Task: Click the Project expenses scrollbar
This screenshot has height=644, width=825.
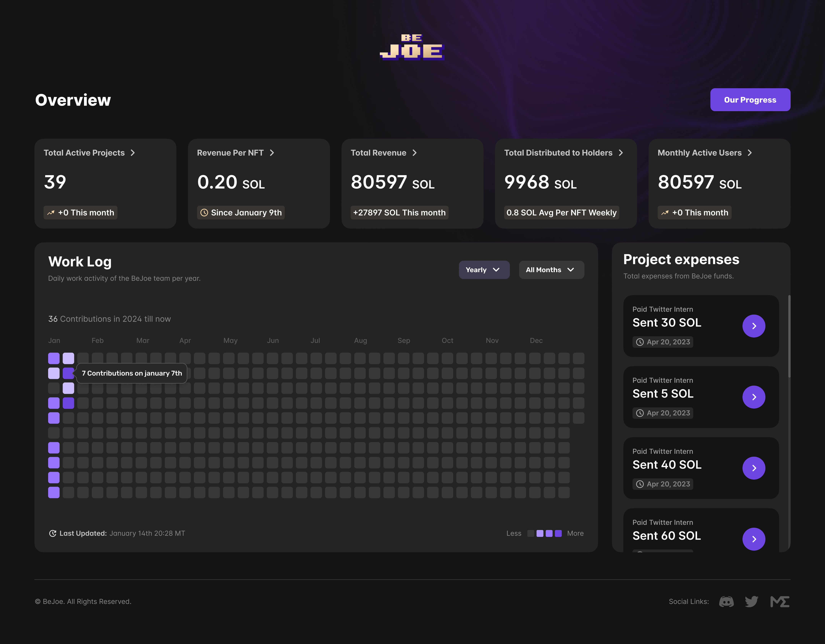Action: point(789,336)
